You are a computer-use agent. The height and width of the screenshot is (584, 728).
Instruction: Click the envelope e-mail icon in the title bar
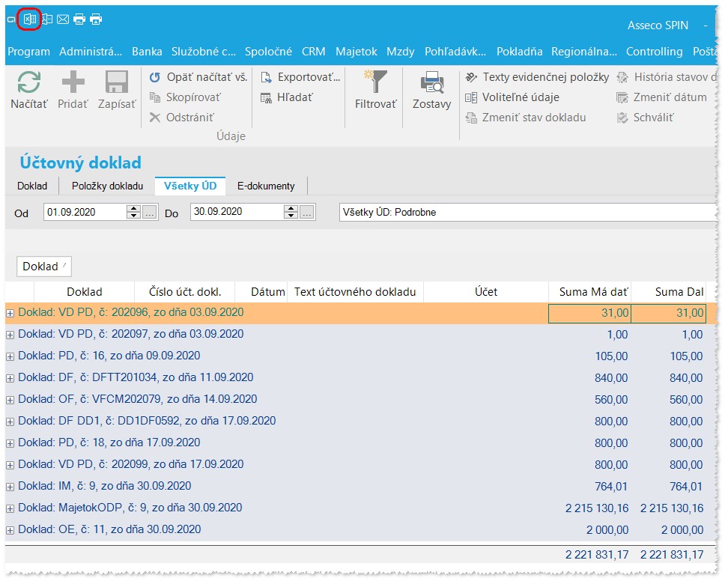click(x=63, y=19)
